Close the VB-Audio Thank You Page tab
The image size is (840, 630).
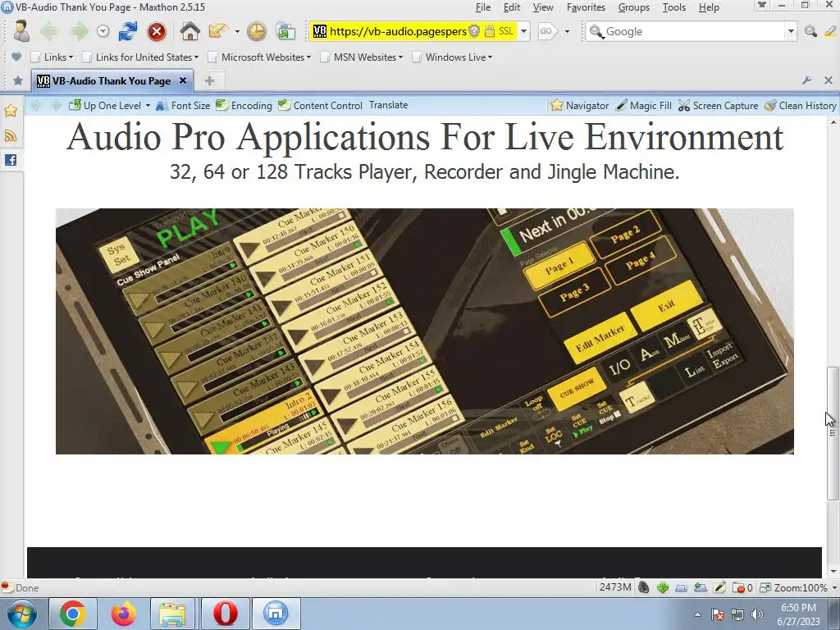(183, 80)
